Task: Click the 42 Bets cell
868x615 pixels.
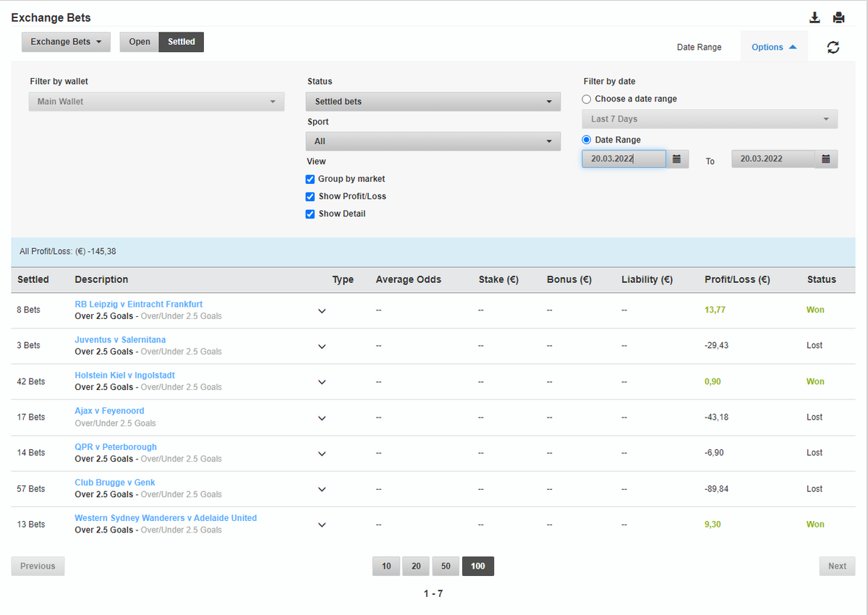Action: coord(31,381)
